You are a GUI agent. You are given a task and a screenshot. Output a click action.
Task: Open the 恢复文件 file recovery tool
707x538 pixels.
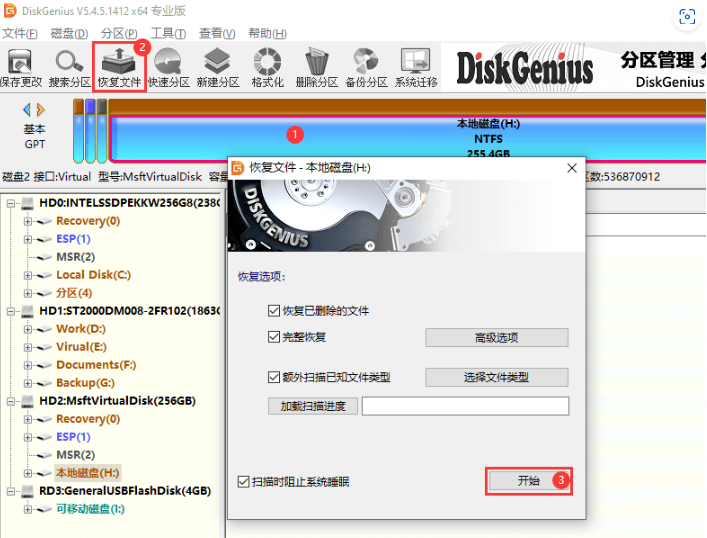tap(119, 67)
